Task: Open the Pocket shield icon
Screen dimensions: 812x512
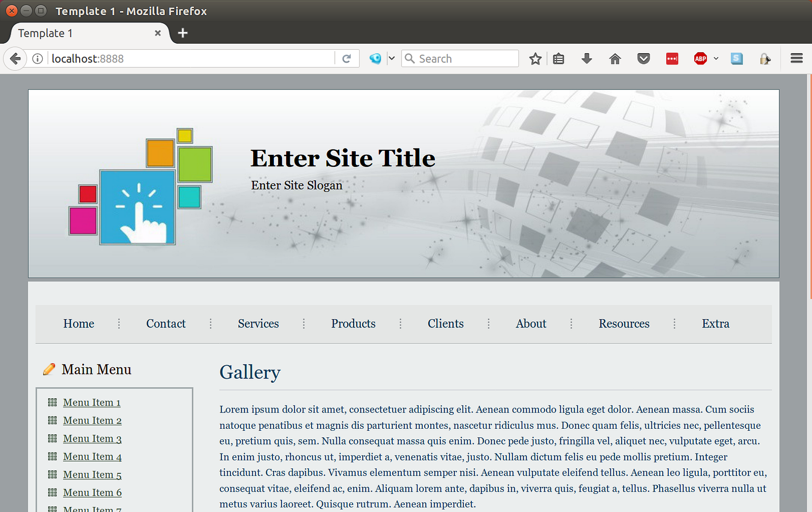Action: (x=644, y=59)
